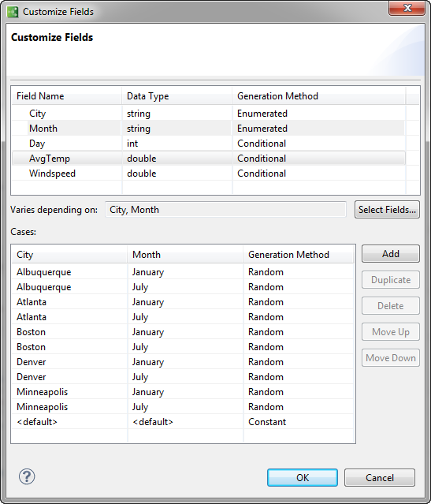Close the Customize Fields dialog window
This screenshot has height=504, width=431.
[407, 8]
